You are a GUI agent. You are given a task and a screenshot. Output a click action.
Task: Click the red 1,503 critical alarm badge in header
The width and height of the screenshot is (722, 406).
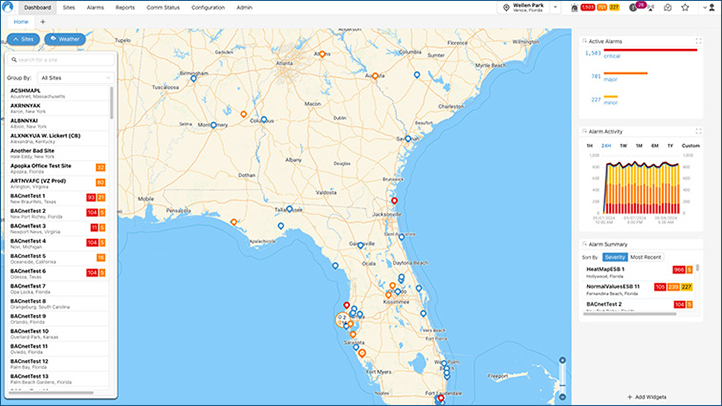[x=588, y=7]
